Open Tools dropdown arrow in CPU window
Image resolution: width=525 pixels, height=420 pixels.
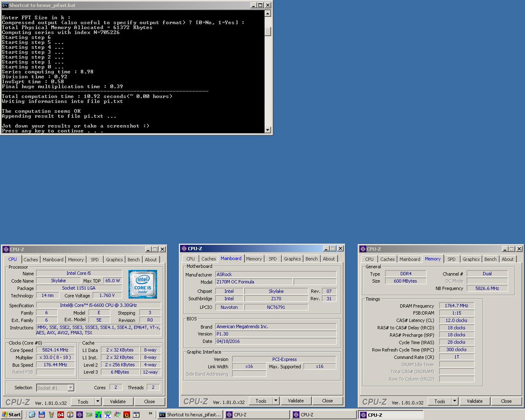[98, 402]
